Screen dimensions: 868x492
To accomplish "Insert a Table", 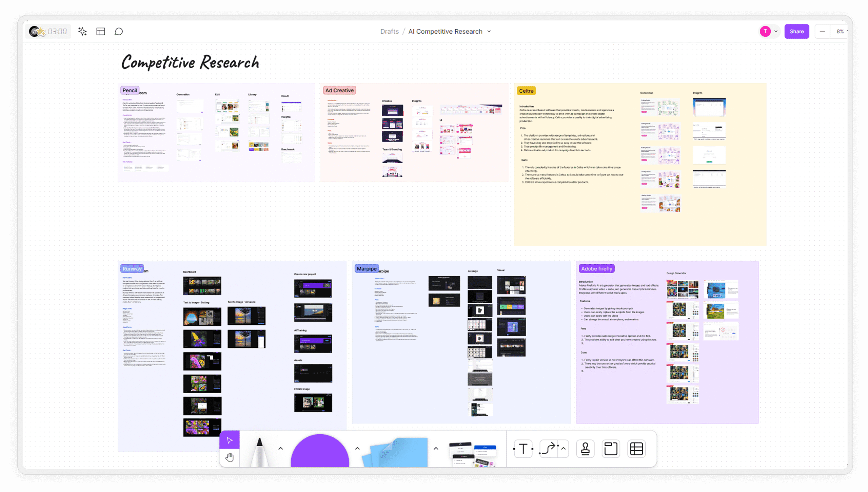I will (x=636, y=449).
